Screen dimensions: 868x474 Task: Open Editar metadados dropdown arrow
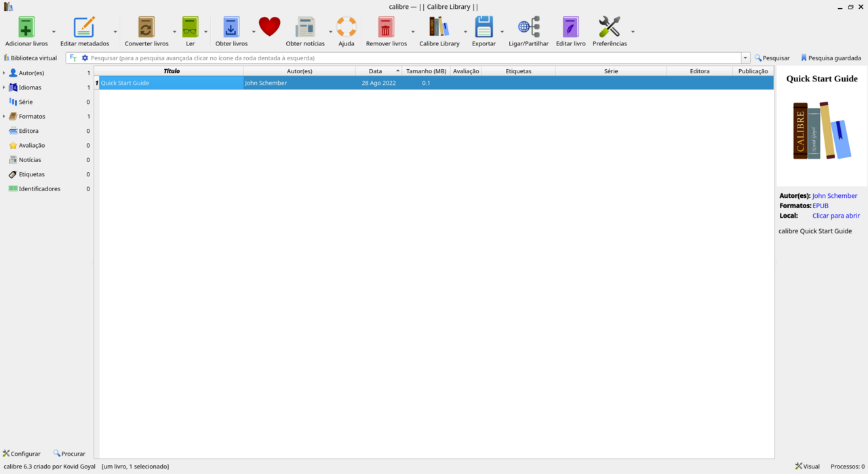[x=115, y=32]
